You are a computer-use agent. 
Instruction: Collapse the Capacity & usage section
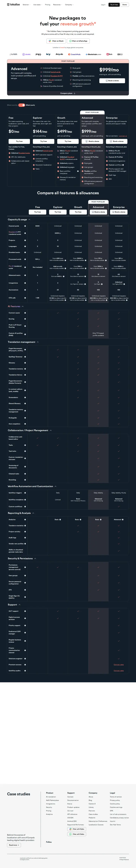click(x=29, y=219)
